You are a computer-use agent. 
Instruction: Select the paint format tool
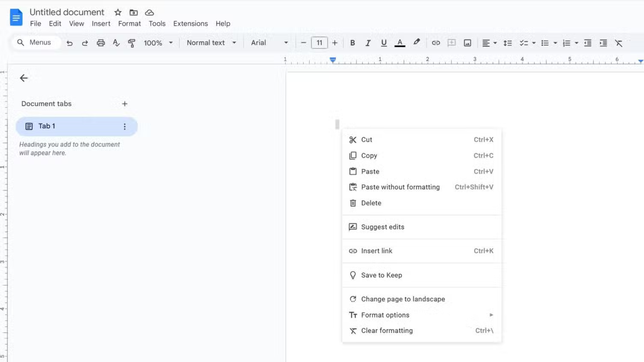point(131,43)
